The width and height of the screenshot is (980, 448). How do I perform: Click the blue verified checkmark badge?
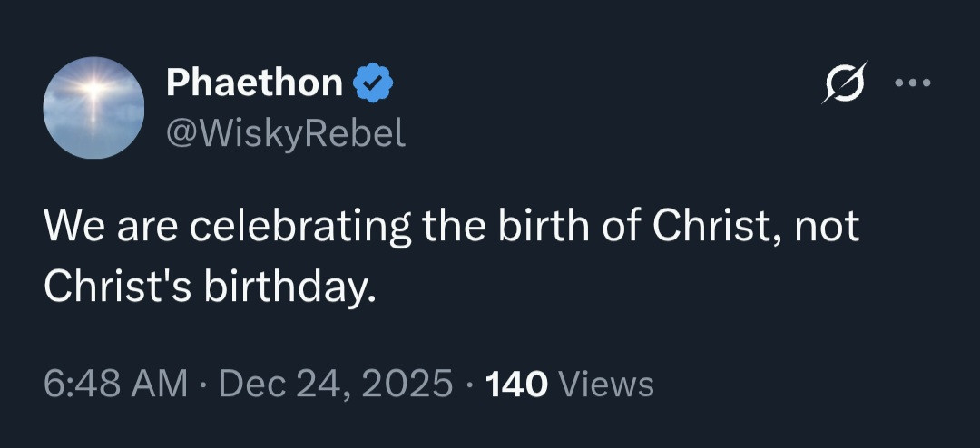tap(373, 83)
